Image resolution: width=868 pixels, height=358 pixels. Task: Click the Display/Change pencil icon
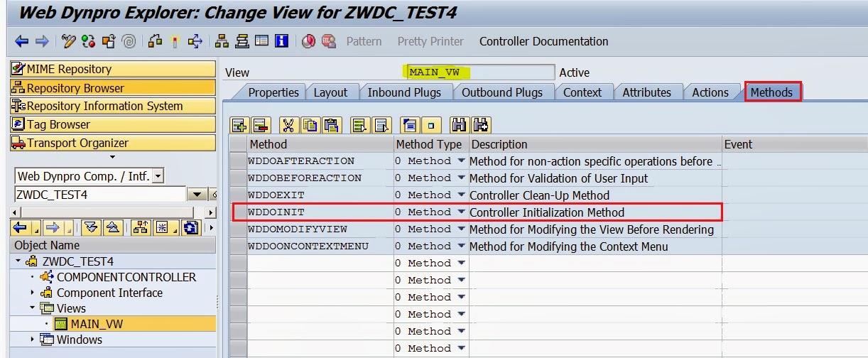(x=69, y=41)
